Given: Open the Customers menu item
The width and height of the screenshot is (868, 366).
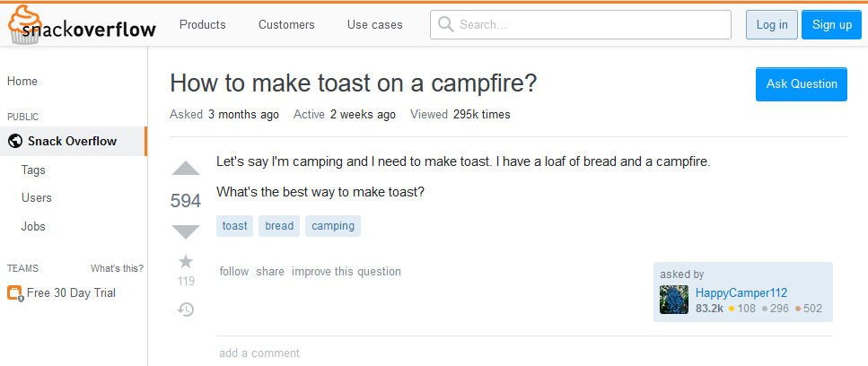Looking at the screenshot, I should pos(286,24).
